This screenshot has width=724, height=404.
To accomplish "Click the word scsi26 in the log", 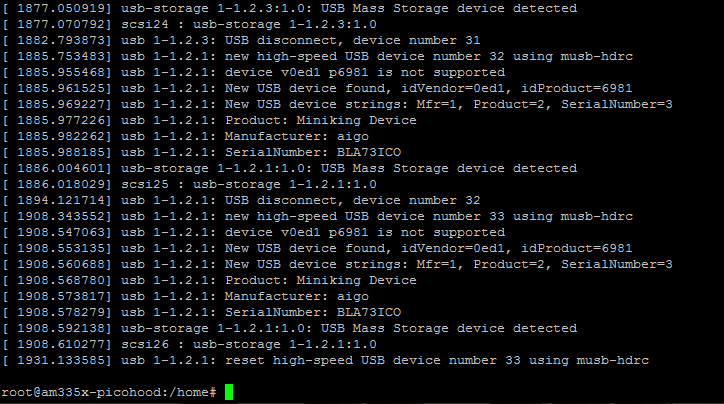I will tap(143, 344).
